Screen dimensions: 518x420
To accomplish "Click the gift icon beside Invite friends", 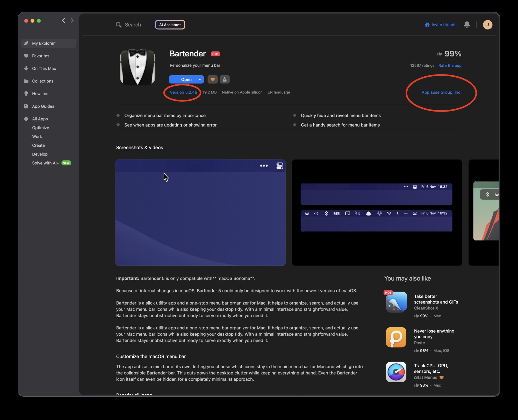I will click(x=427, y=25).
